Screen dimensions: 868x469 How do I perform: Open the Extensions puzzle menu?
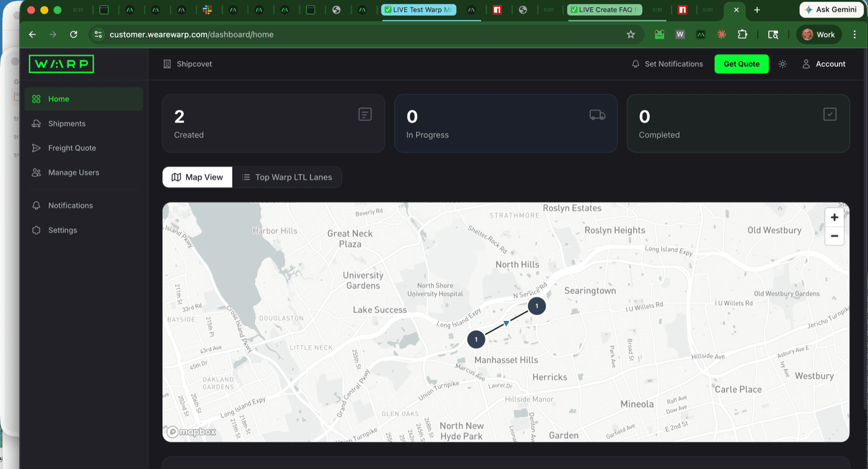coord(743,34)
